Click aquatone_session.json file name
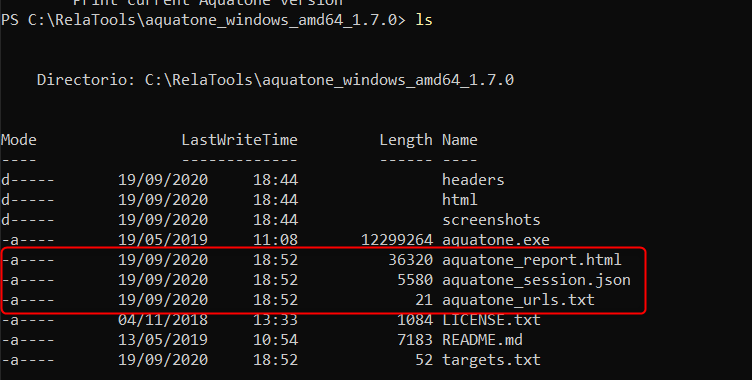This screenshot has width=752, height=380. pos(536,280)
